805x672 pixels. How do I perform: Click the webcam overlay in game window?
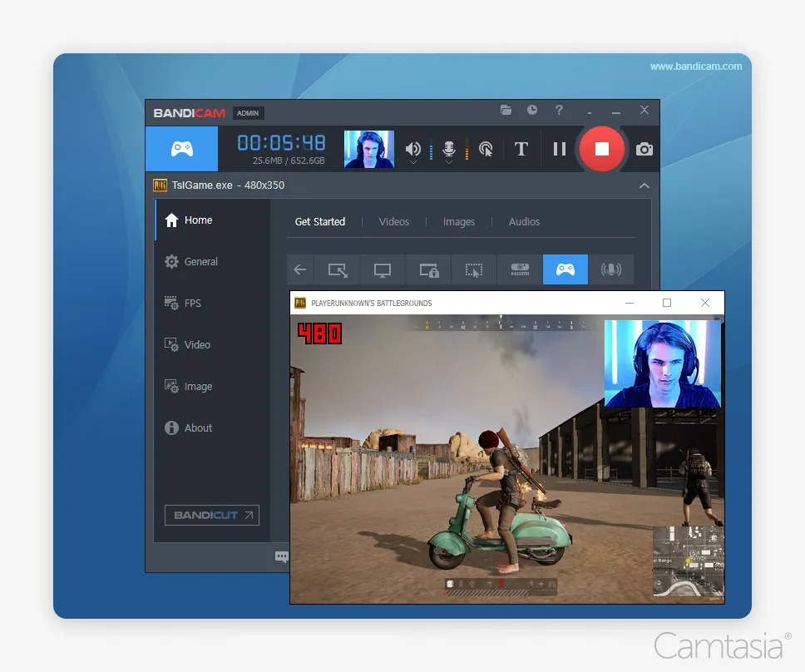pos(662,363)
